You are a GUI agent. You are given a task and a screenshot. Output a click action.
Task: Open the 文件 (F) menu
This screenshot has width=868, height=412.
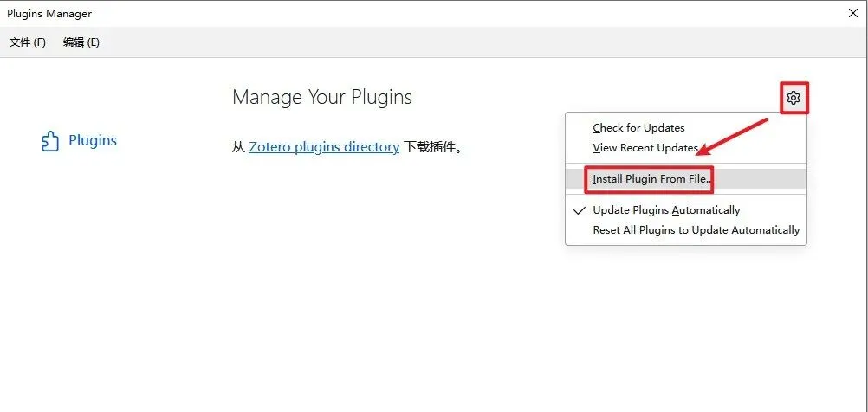pyautogui.click(x=28, y=42)
